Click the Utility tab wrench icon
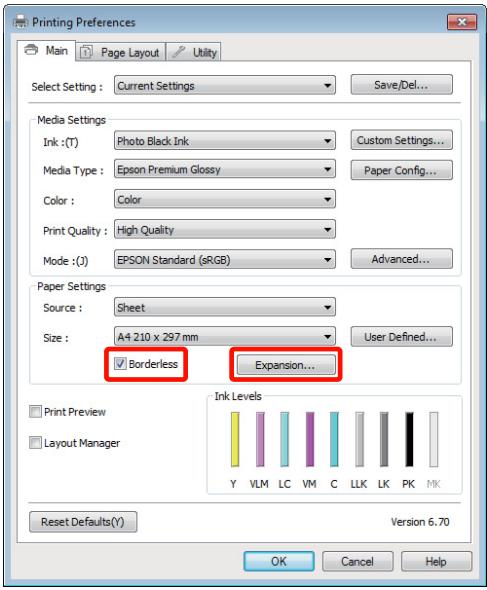 (178, 52)
